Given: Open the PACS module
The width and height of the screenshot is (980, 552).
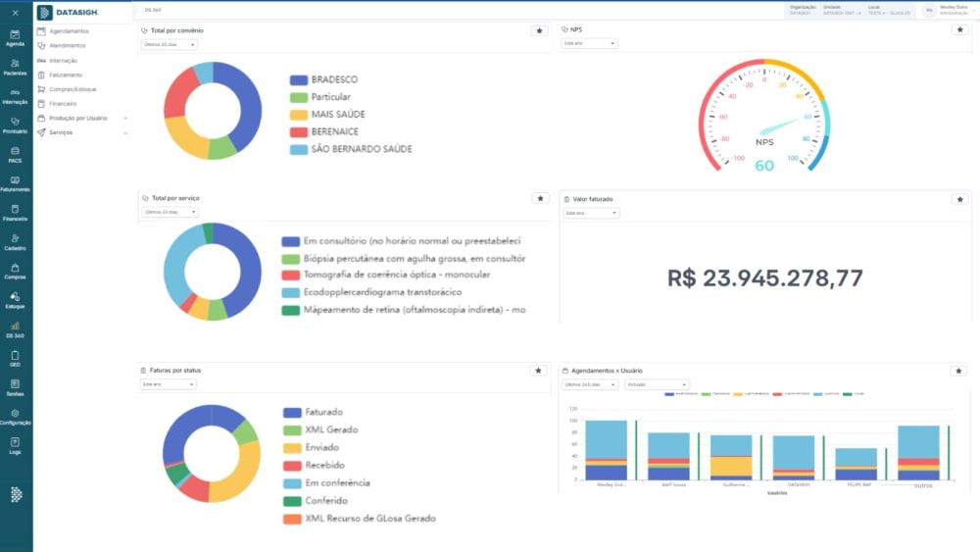Looking at the screenshot, I should point(15,155).
